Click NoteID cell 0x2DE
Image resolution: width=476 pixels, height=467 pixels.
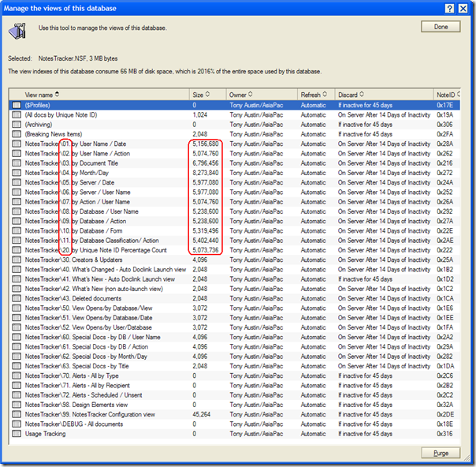(445, 414)
